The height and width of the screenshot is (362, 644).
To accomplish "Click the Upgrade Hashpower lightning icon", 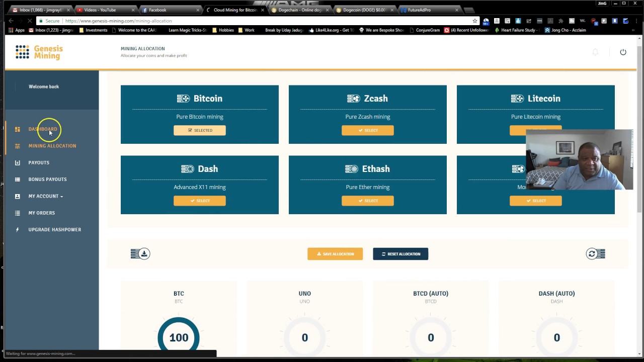I will (17, 230).
